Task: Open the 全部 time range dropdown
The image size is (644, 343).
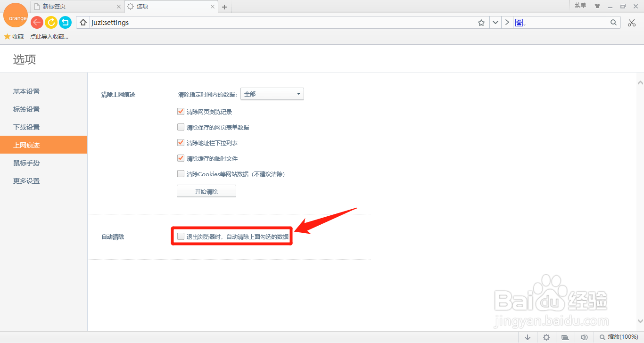Action: 272,94
